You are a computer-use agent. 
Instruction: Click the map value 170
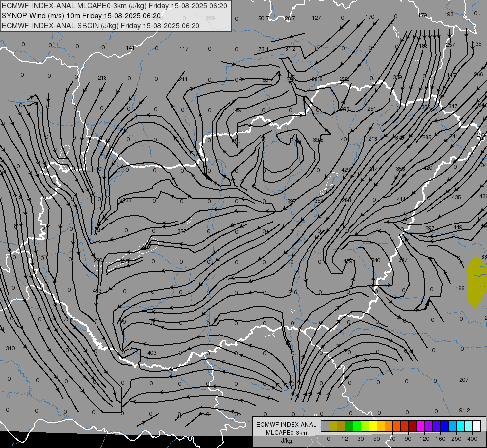(370, 17)
